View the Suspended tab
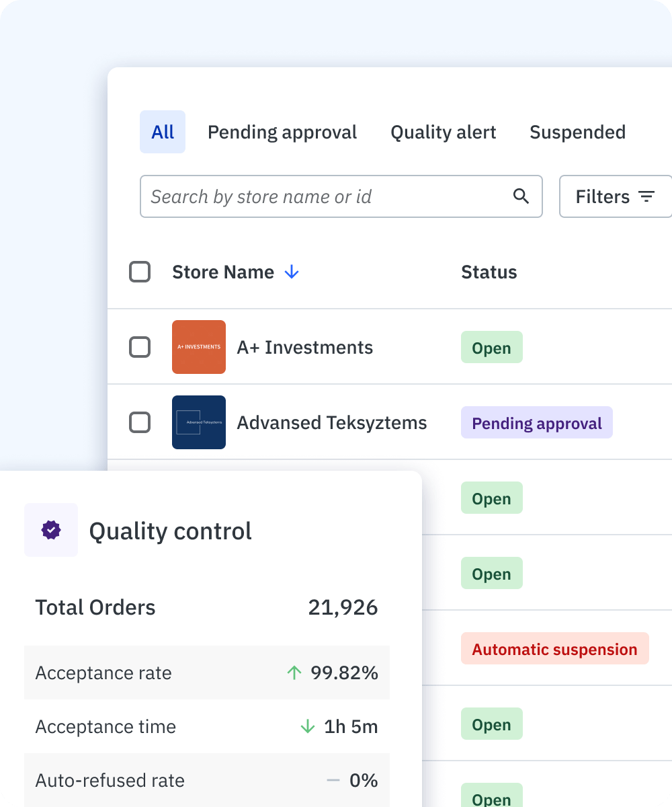This screenshot has height=807, width=672. pyautogui.click(x=578, y=132)
